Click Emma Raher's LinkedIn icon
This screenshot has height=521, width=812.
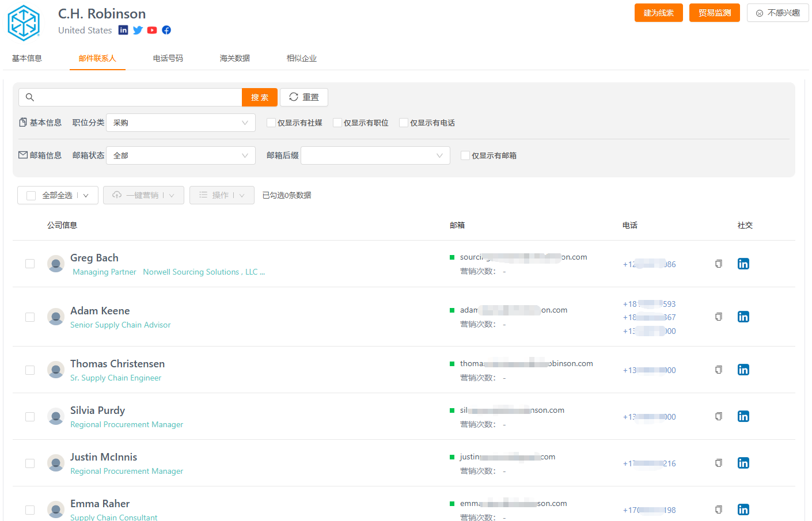tap(743, 509)
